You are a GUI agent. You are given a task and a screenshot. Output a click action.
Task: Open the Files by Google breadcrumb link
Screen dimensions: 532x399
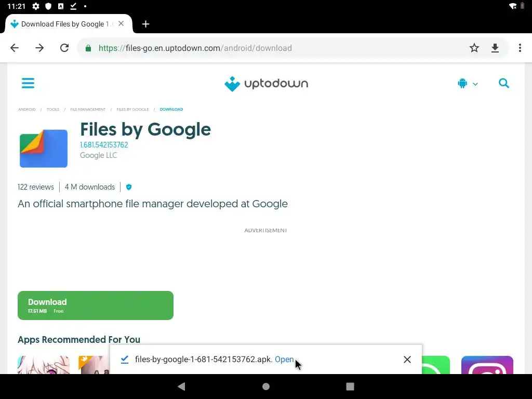pyautogui.click(x=132, y=109)
